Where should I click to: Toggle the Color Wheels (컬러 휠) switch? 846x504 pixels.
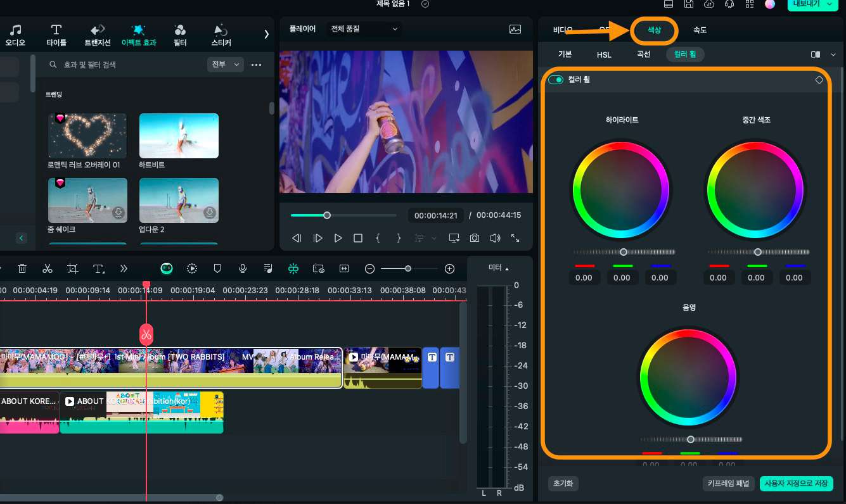(556, 80)
